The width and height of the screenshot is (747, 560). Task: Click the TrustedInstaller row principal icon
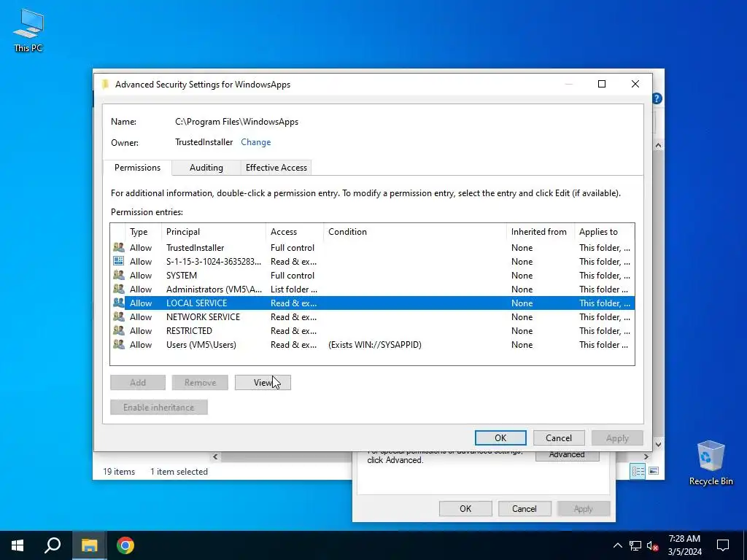coord(119,248)
